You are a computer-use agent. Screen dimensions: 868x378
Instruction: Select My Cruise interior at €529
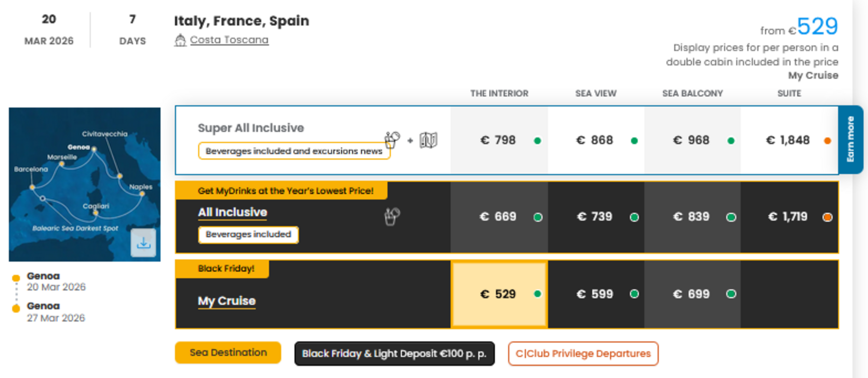tap(499, 294)
